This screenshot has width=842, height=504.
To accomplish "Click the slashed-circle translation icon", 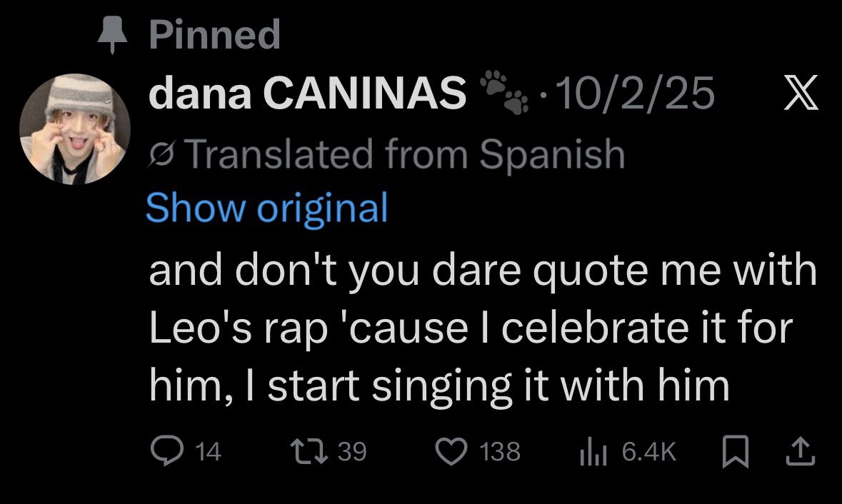I will tap(161, 155).
